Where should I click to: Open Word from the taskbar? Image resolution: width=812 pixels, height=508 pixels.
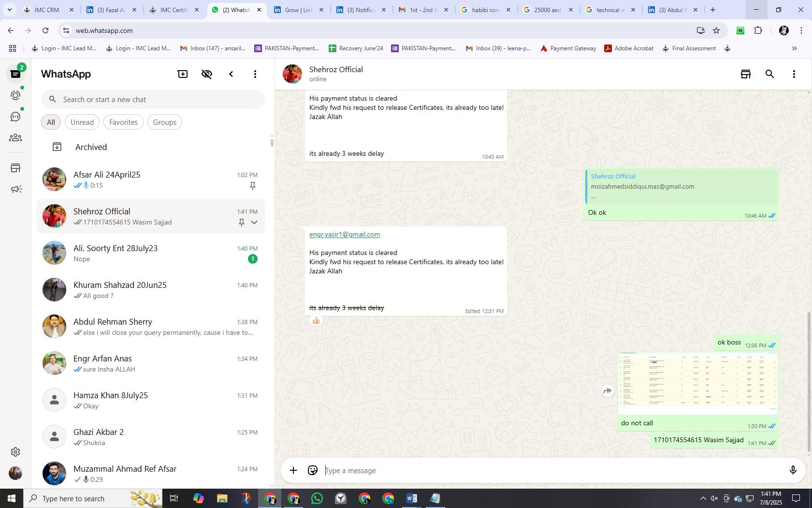click(411, 498)
